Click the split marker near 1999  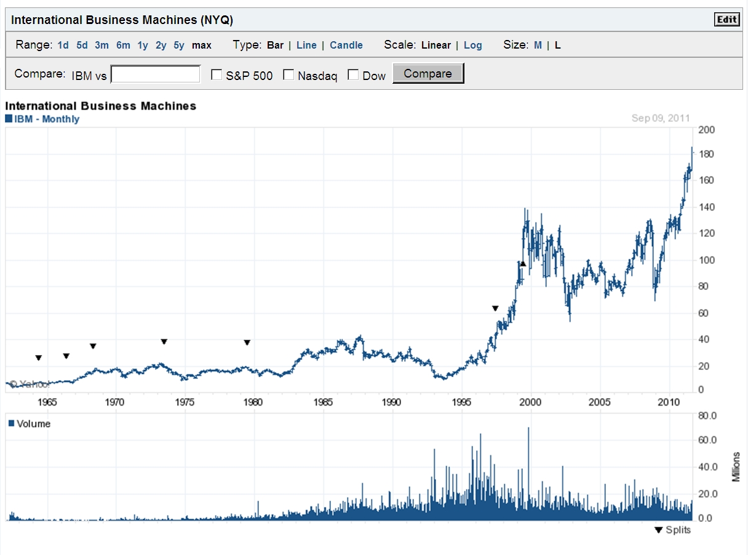[x=523, y=264]
